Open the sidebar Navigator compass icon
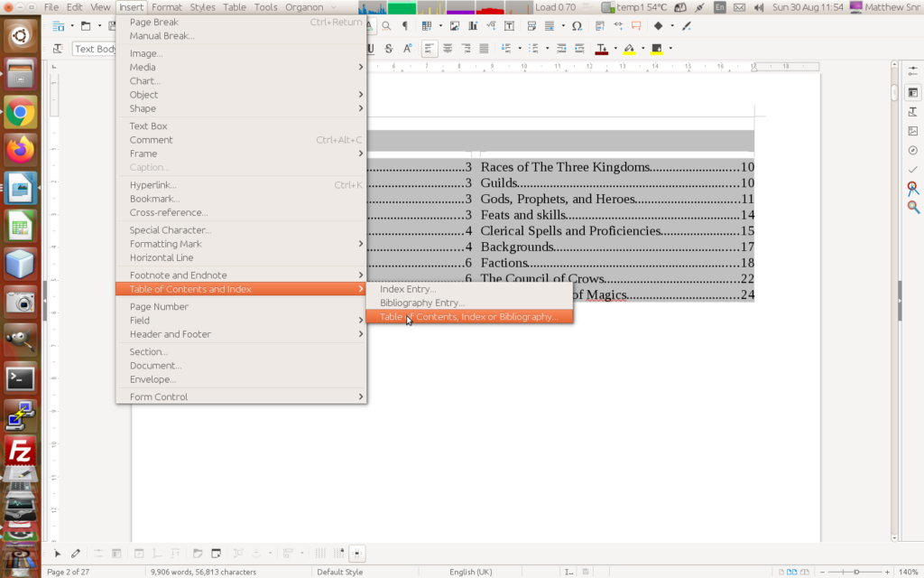 click(x=912, y=150)
